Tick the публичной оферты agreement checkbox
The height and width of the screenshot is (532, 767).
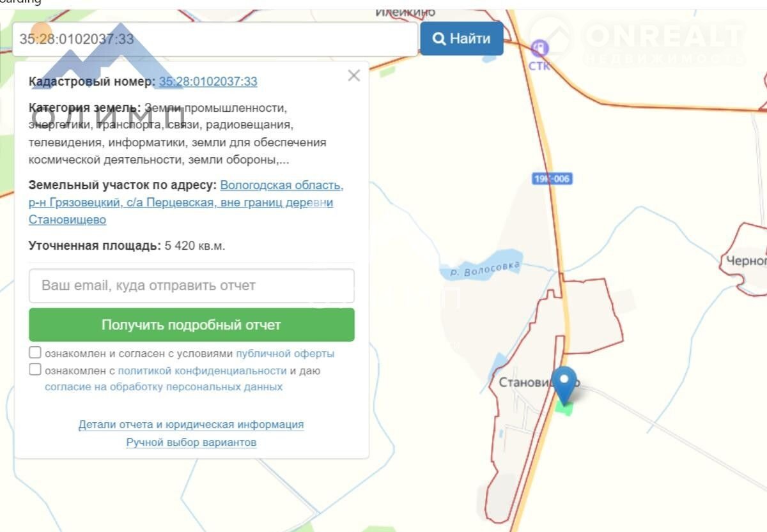tap(35, 353)
